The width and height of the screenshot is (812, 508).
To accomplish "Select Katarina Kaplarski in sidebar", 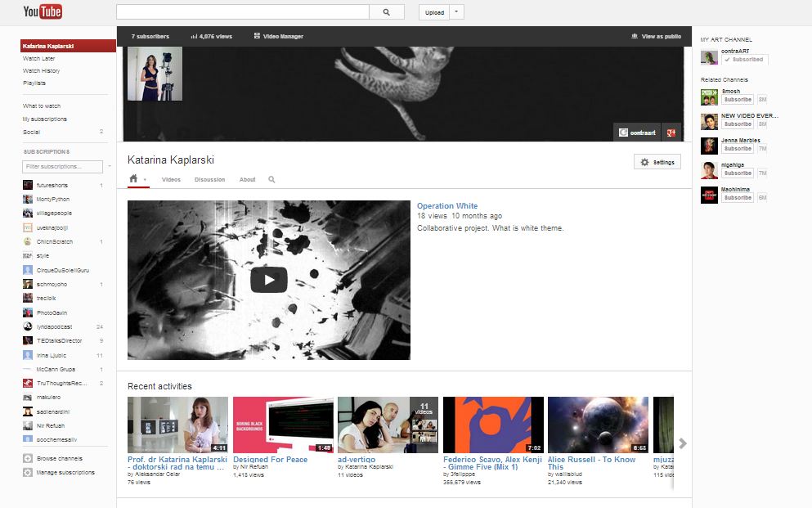I will coord(68,46).
